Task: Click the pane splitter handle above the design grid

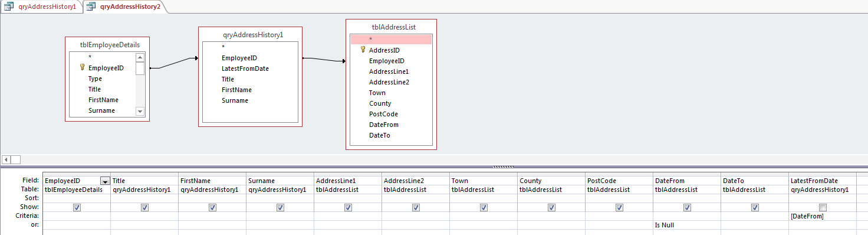Action: tap(503, 167)
